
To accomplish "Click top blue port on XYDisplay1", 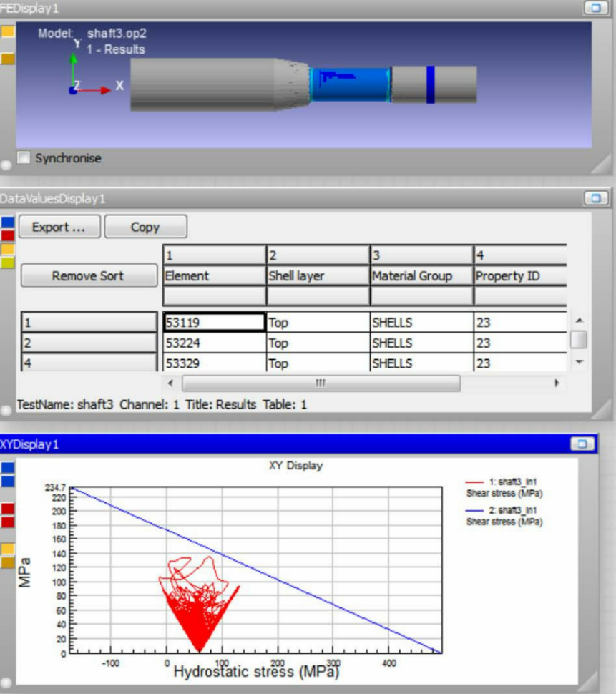I will 7,468.
